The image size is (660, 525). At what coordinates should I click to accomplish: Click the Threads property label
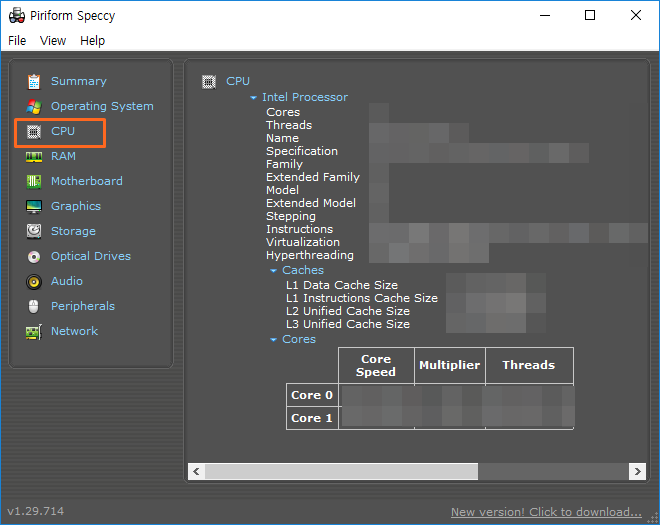(289, 125)
